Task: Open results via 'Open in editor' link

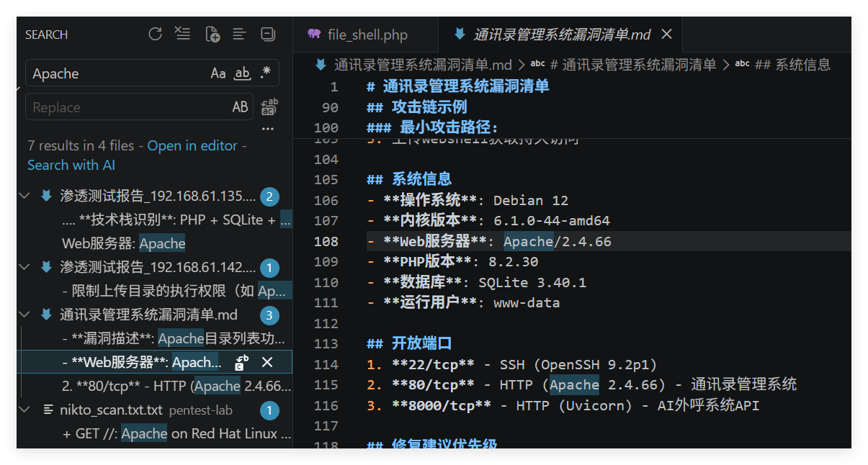Action: point(192,145)
